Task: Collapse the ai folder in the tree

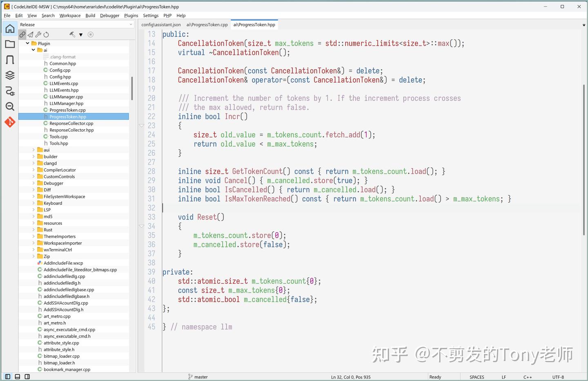Action: (33, 50)
